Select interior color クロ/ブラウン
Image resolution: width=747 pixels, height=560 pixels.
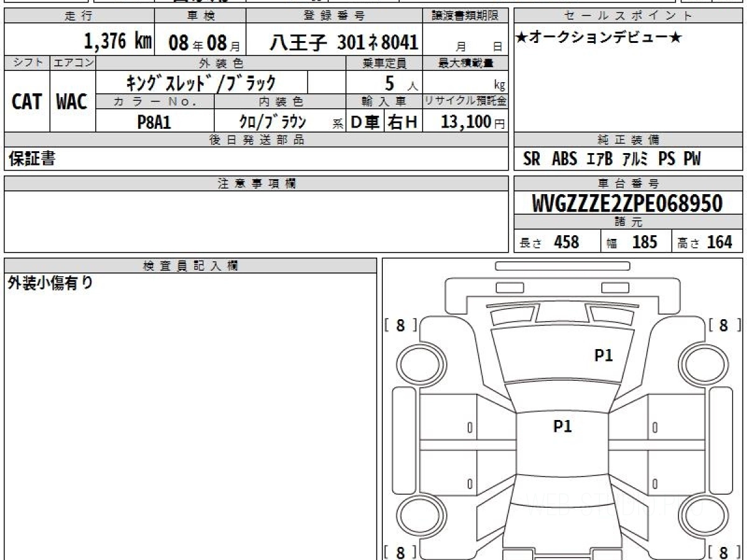273,122
